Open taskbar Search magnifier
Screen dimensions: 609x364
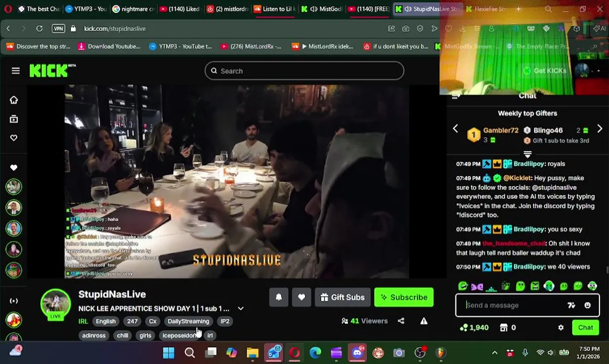click(190, 353)
